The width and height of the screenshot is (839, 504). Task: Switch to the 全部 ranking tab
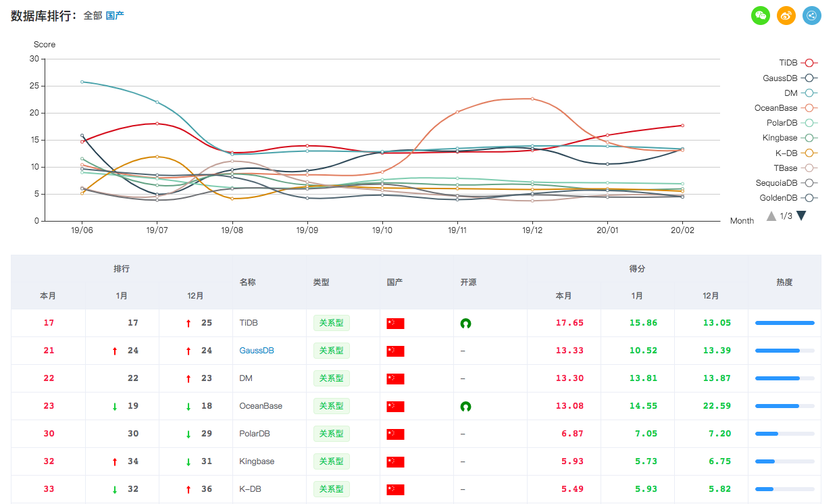[93, 16]
